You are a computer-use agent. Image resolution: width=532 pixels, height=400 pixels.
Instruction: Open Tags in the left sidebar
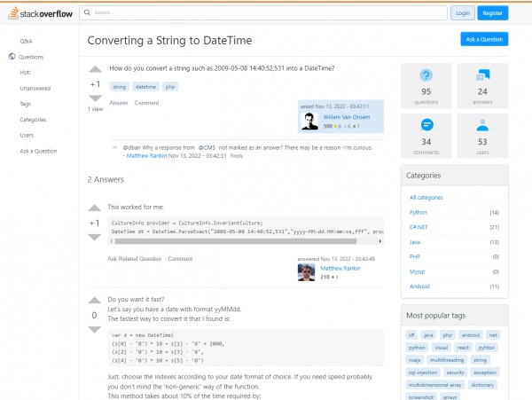pyautogui.click(x=25, y=104)
